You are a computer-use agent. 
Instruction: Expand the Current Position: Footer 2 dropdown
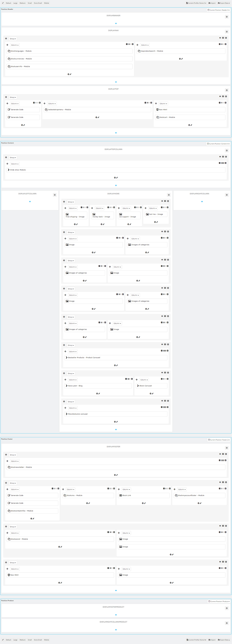(219, 440)
